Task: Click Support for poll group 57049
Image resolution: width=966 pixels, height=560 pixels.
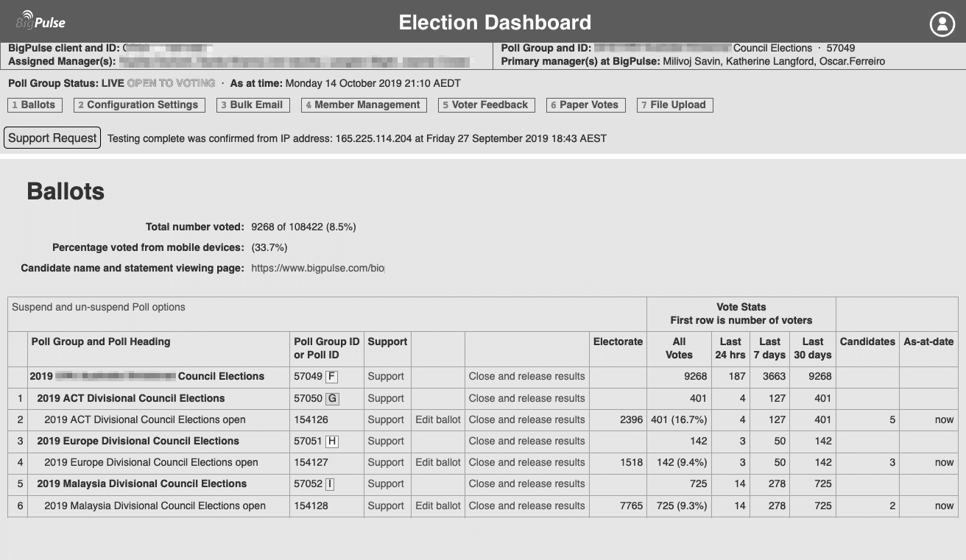Action: 386,377
